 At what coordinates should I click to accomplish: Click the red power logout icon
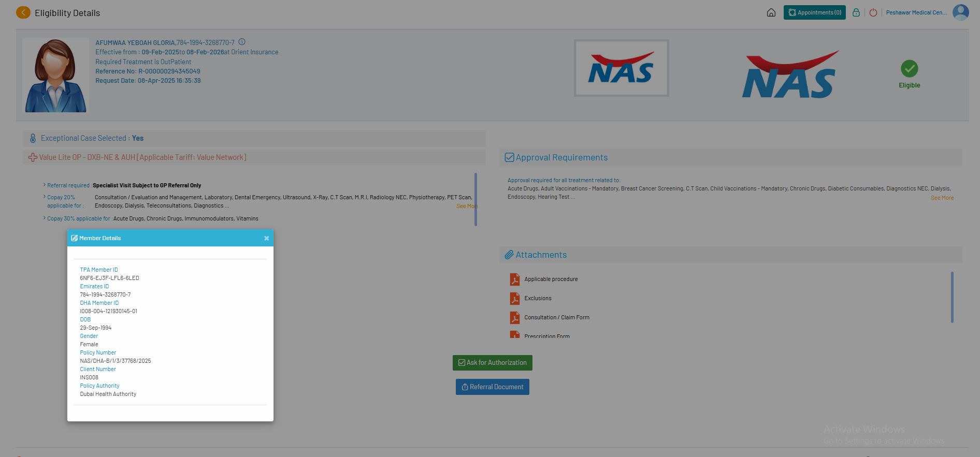(873, 12)
